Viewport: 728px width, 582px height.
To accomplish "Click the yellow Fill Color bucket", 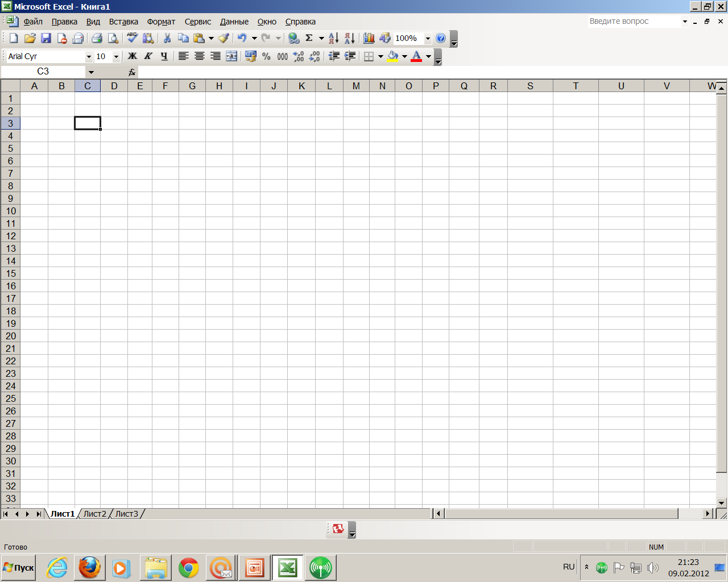I will click(392, 56).
